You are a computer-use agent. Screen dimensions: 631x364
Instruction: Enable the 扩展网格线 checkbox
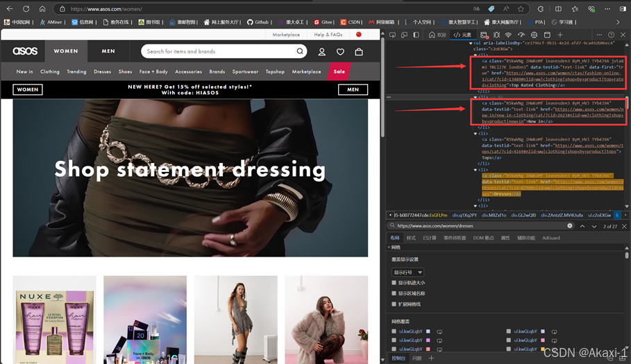pos(394,304)
